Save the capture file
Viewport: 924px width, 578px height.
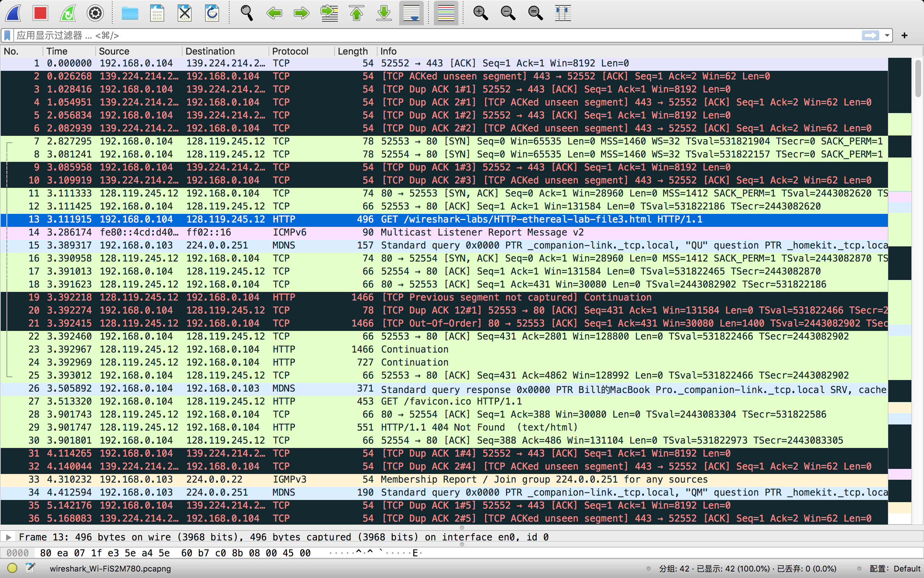157,13
